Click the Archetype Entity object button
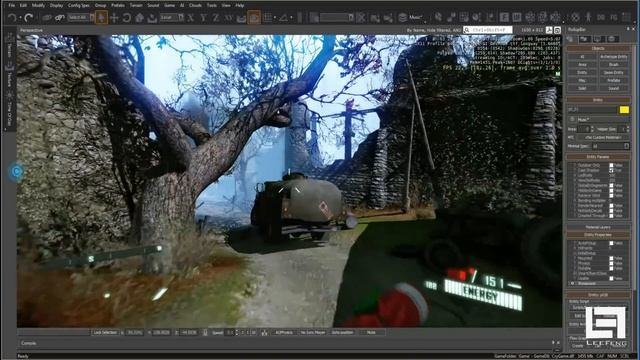The image size is (640, 360). click(613, 57)
